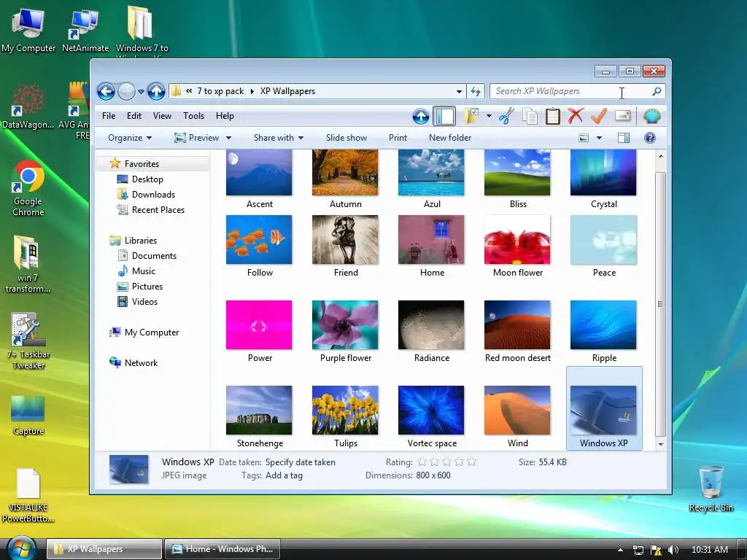The image size is (747, 560).
Task: Click the email envelope toolbar icon
Action: 622,116
